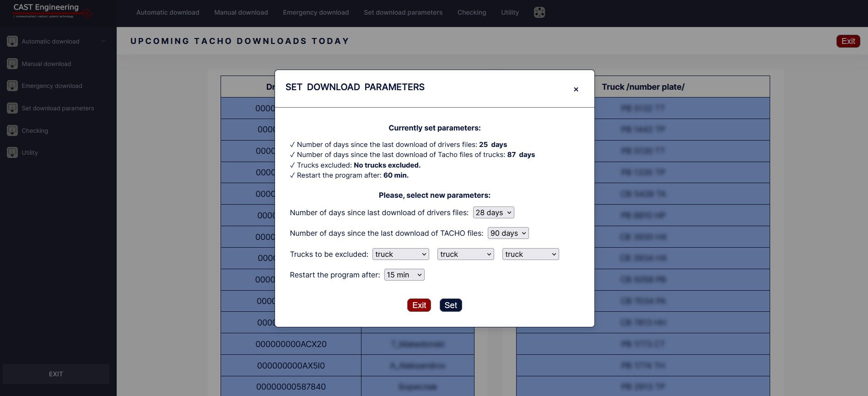Open Manual download in top menu
Image resolution: width=868 pixels, height=396 pixels.
tap(241, 12)
